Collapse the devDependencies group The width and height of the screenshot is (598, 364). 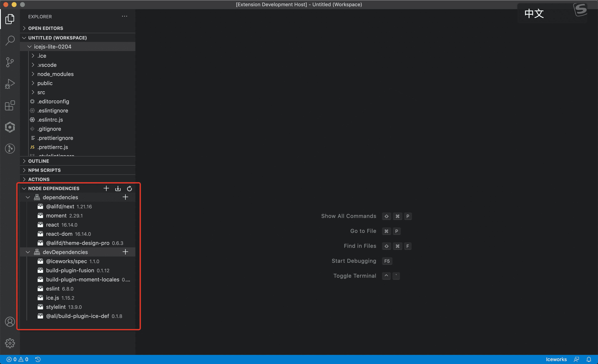tap(78, 252)
